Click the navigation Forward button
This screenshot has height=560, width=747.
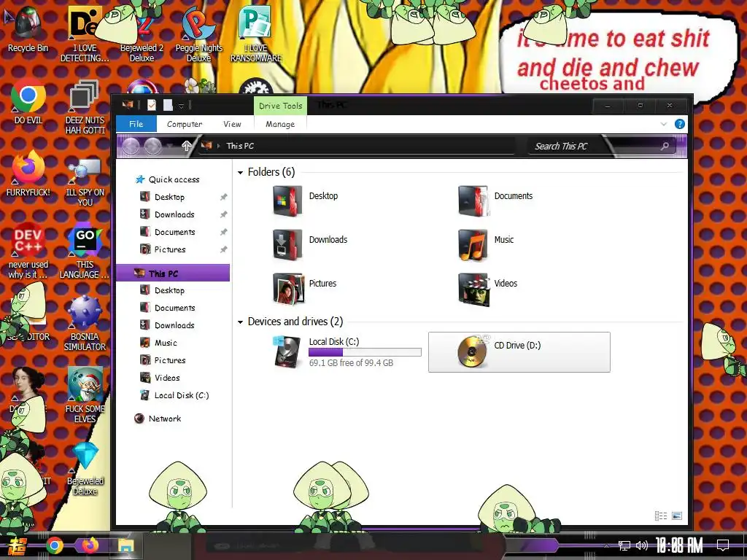(x=153, y=146)
